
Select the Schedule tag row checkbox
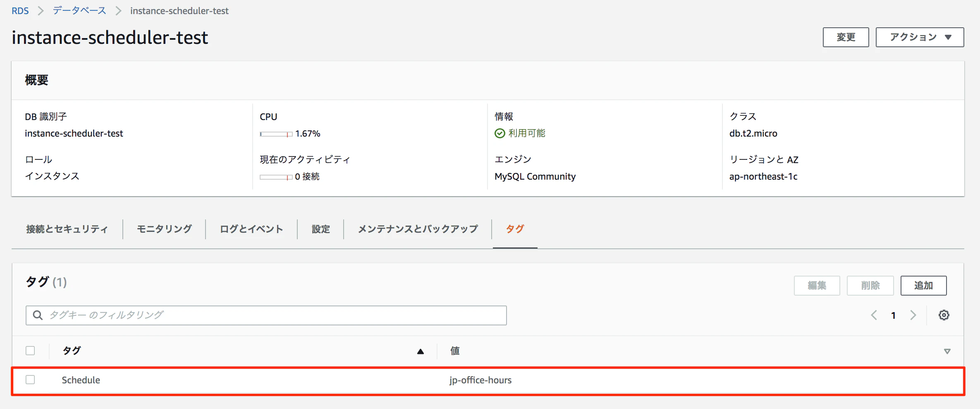coord(30,380)
